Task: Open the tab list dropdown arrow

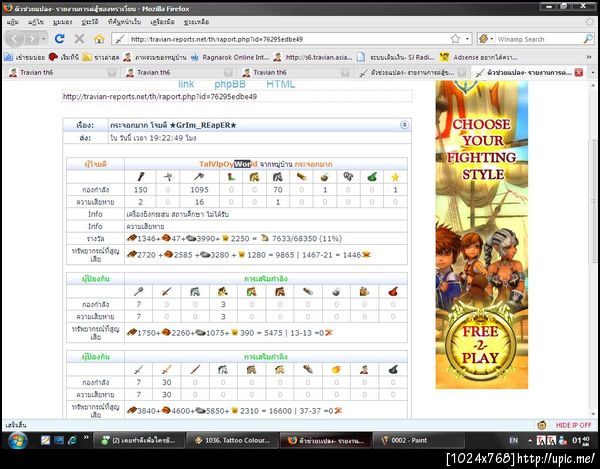Action: coord(593,72)
